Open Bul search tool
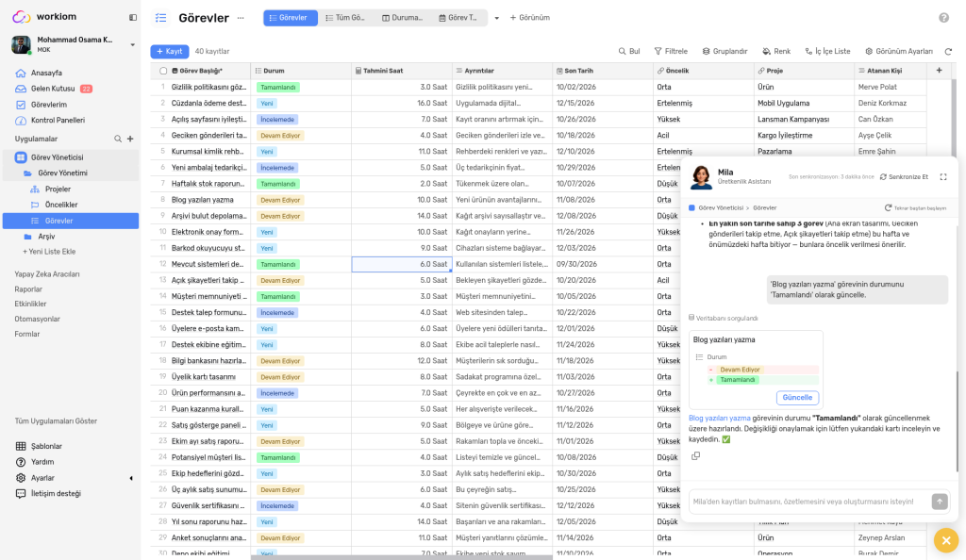The image size is (966, 560). (629, 52)
